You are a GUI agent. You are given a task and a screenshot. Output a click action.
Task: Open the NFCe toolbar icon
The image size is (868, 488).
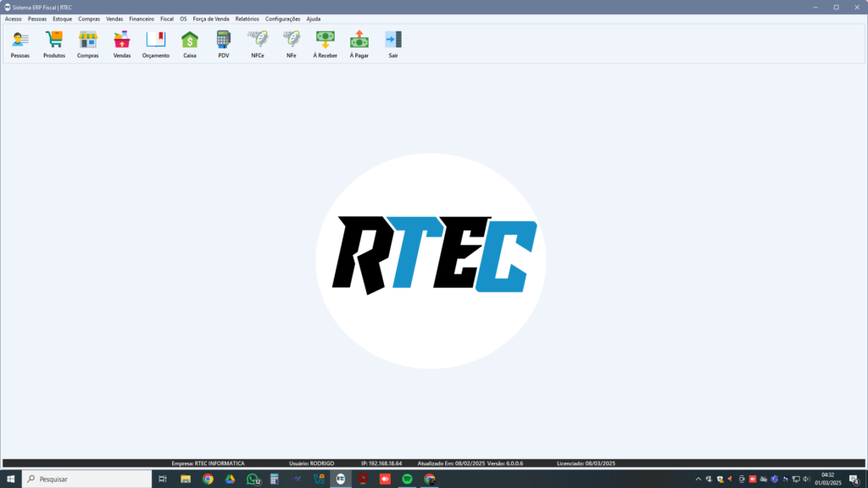tap(258, 41)
